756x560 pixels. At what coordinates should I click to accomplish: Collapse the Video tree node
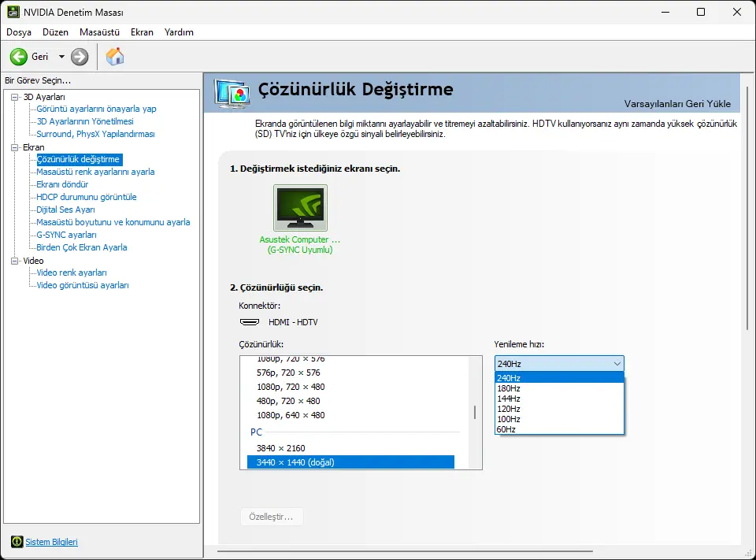[x=14, y=261]
